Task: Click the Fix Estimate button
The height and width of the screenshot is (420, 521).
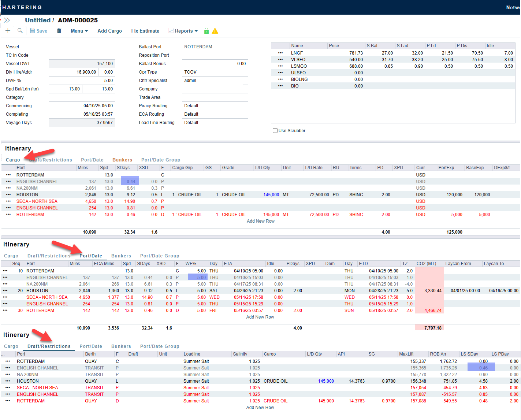Action: click(x=145, y=31)
